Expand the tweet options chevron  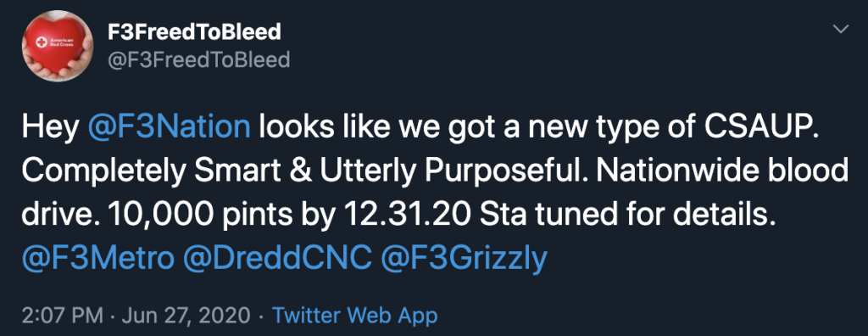click(x=841, y=28)
